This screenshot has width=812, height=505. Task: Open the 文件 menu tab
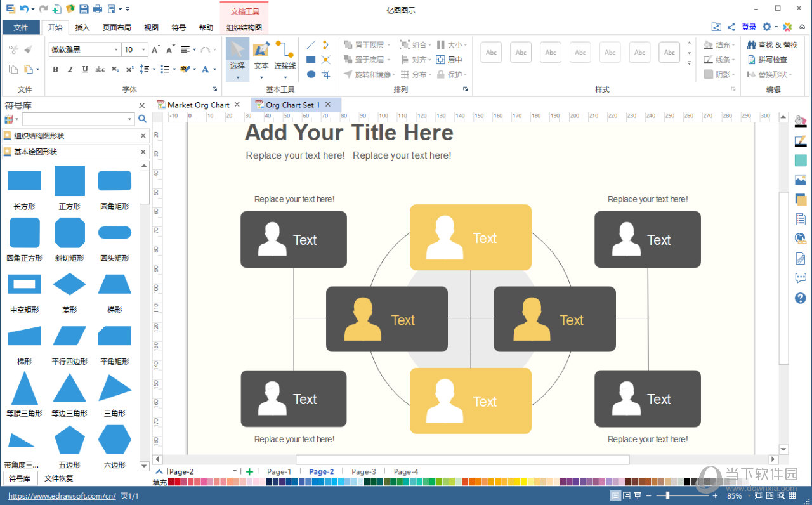[x=21, y=27]
